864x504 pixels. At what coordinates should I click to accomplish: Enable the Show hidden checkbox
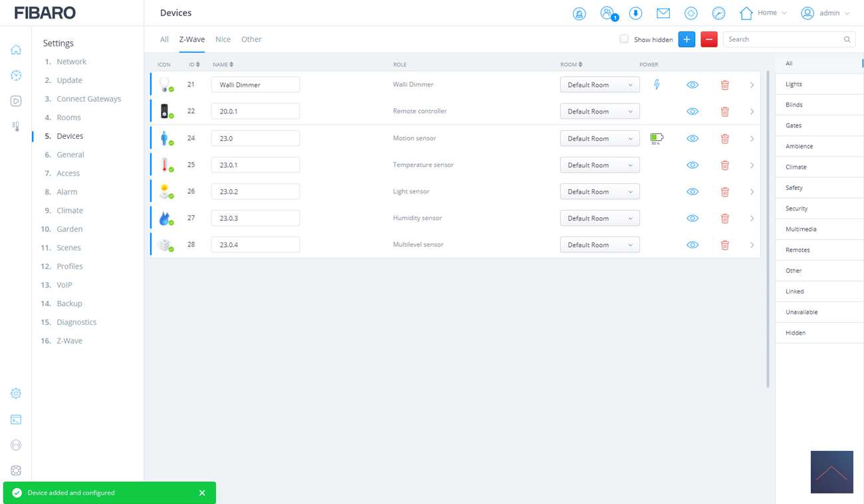[x=624, y=39]
